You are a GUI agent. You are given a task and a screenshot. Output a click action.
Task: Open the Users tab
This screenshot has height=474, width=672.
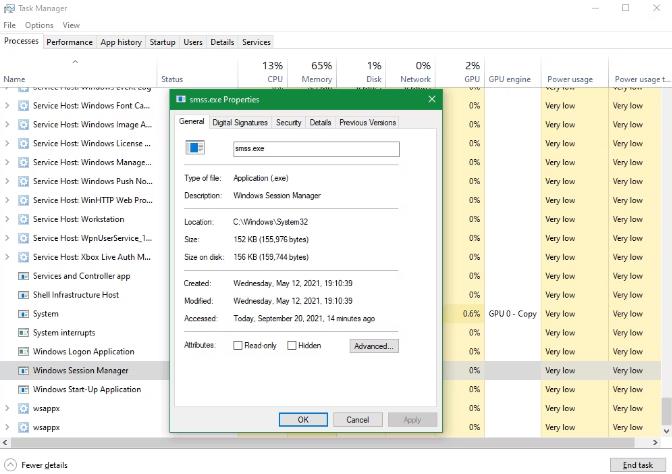click(x=193, y=42)
